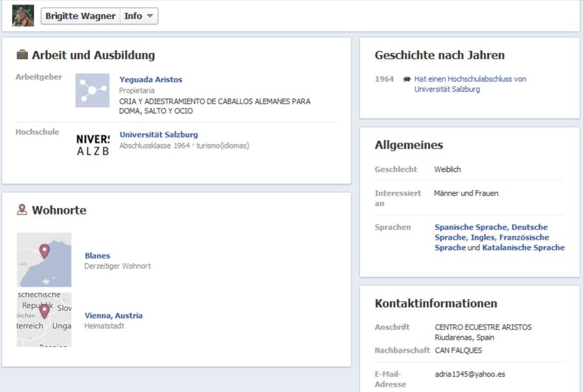Click the Hochschulabschluss timeline entry link
The width and height of the screenshot is (583, 392).
pyautogui.click(x=470, y=79)
